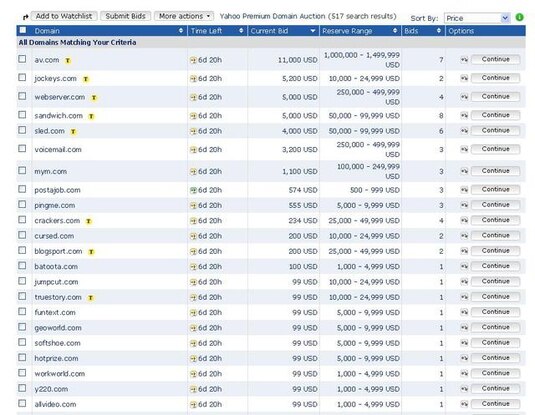Sort by the Time Left column
535x415 pixels.
click(217, 31)
